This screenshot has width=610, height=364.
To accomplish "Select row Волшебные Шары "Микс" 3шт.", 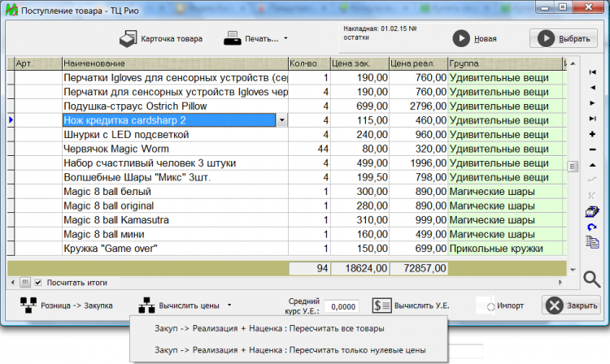I will (x=287, y=177).
